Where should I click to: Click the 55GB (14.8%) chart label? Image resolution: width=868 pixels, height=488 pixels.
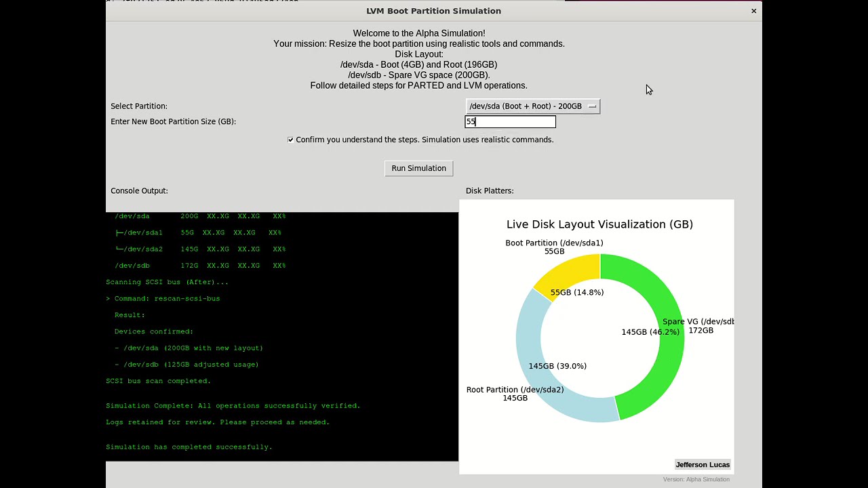577,293
